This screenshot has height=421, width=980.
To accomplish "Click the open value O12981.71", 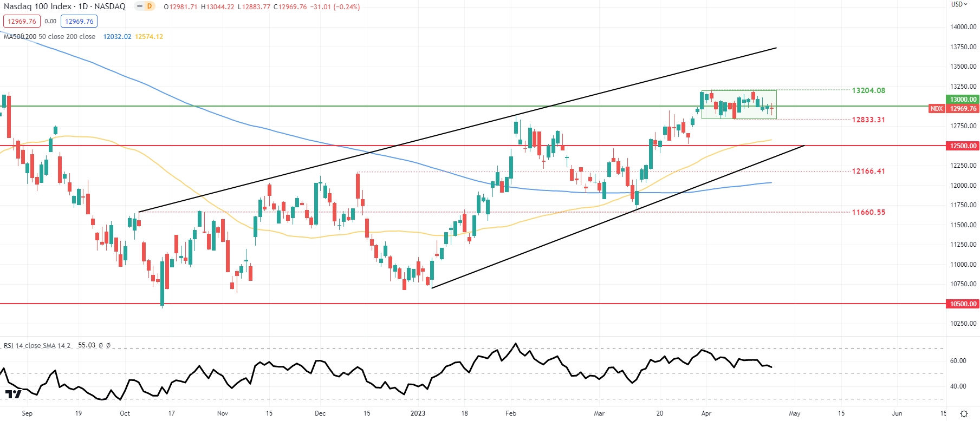I will 180,7.
